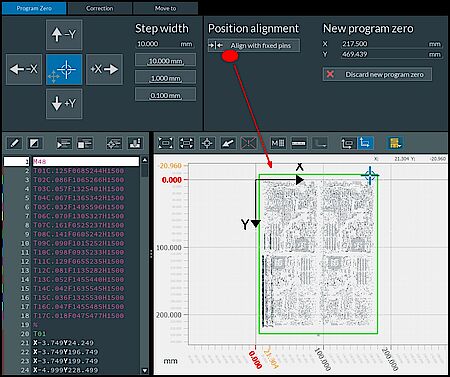450x377 pixels.
Task: Set step width to 0.100 mm
Action: pyautogui.click(x=165, y=95)
